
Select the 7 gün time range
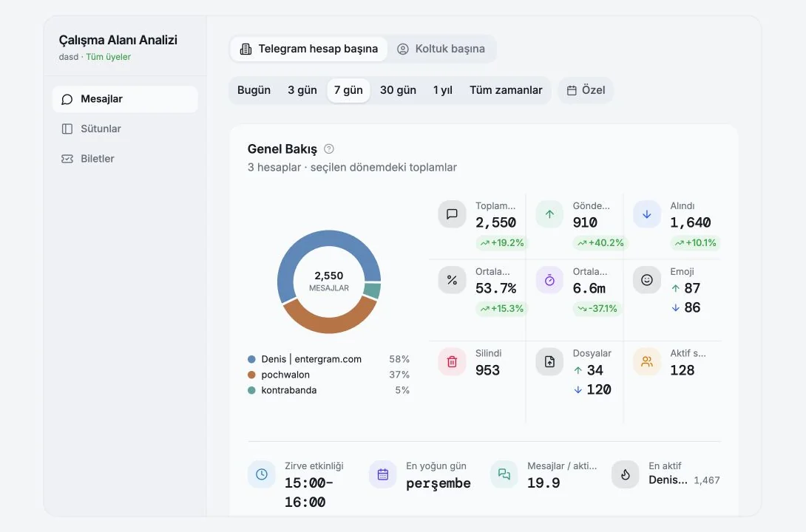click(348, 90)
